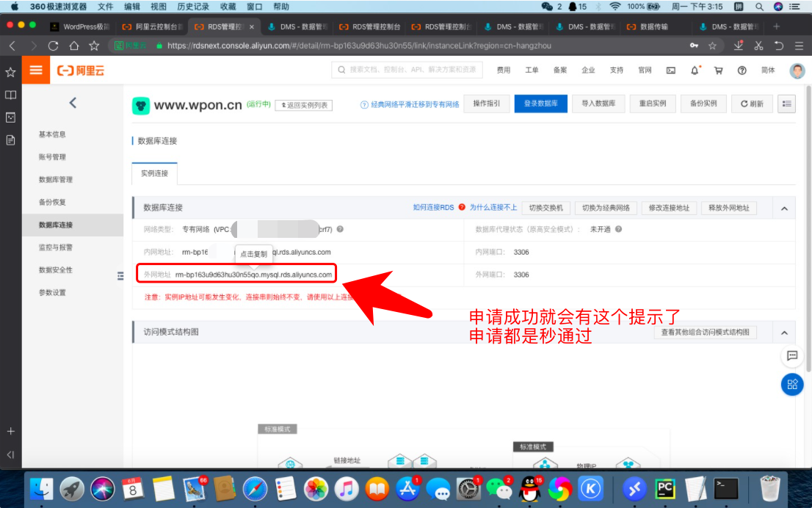This screenshot has width=812, height=508.
Task: Open the feedback chat icon at right edge
Action: click(x=791, y=356)
